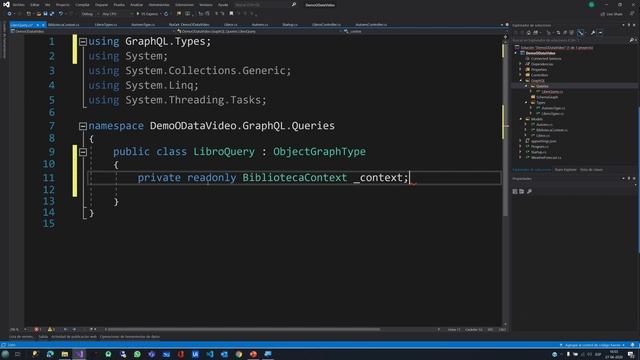
Task: Expand the Controllers folder in Solution Explorer
Action: pyautogui.click(x=520, y=75)
